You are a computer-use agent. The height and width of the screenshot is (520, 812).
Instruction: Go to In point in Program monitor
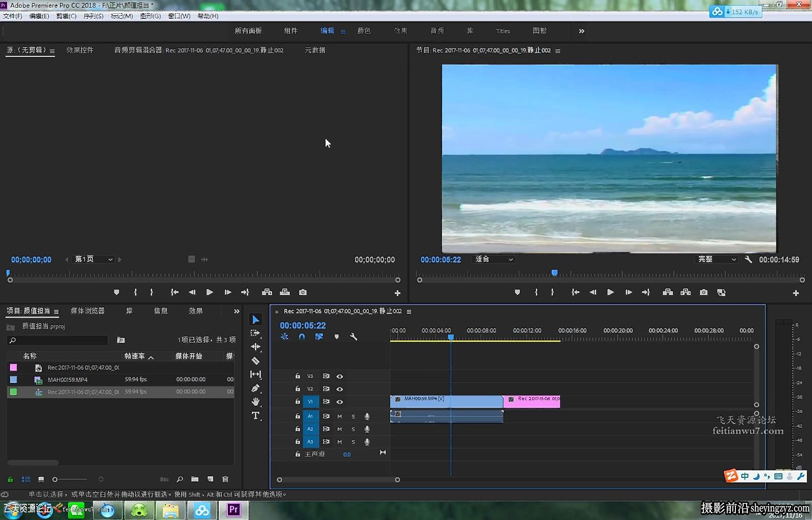575,292
